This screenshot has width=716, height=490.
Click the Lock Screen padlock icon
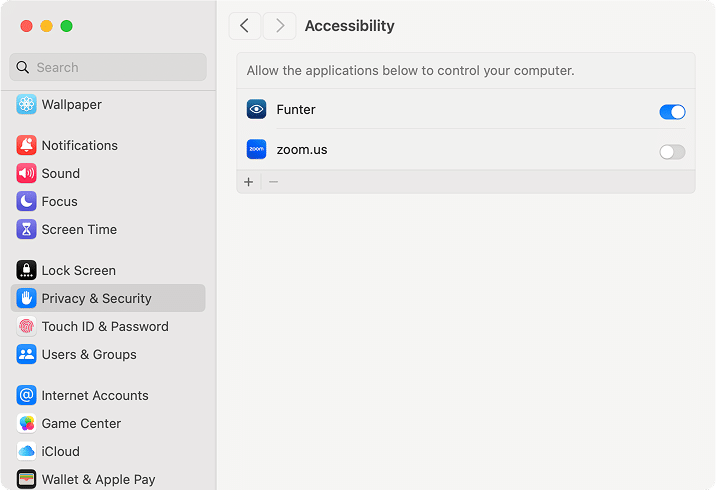26,270
